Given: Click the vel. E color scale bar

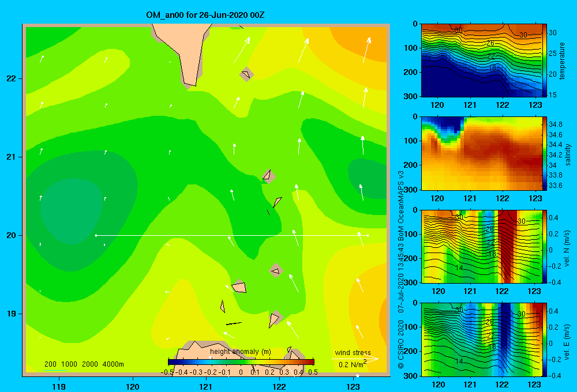Looking at the screenshot, I should point(545,340).
